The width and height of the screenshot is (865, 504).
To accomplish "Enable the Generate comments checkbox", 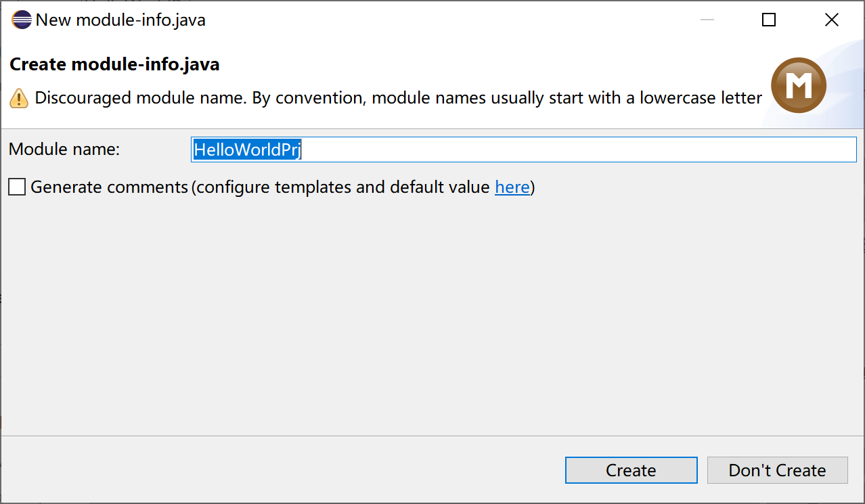I will click(17, 187).
